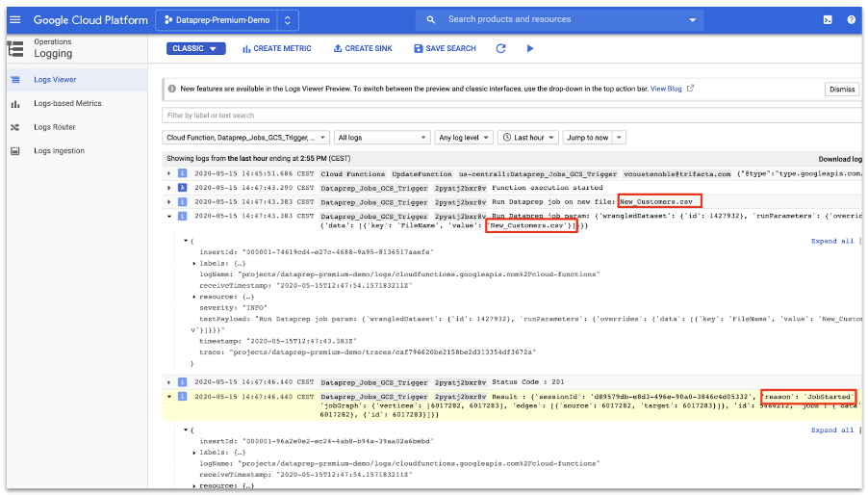Screen dimensions: 868x495
Task: Select Logs Viewer in the sidebar
Action: point(77,80)
